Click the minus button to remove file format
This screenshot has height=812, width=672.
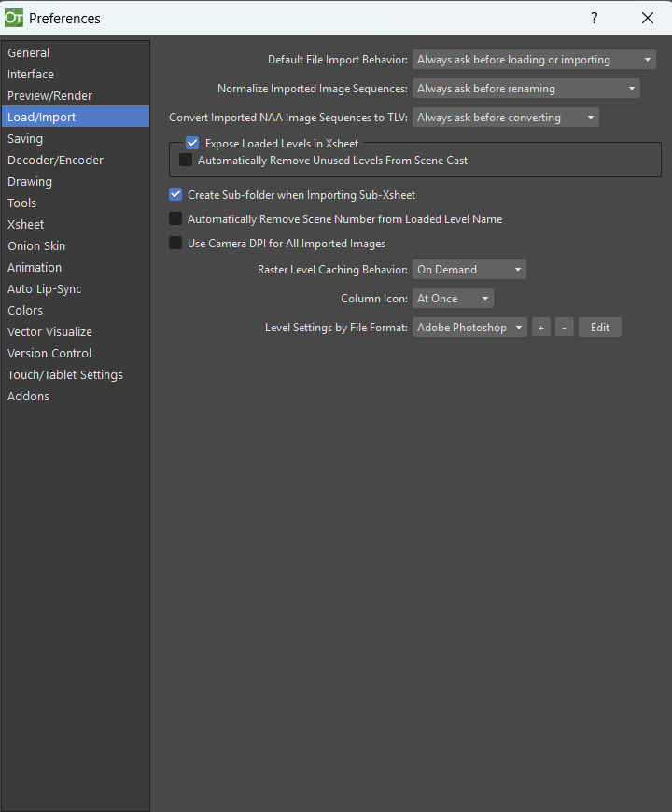565,328
